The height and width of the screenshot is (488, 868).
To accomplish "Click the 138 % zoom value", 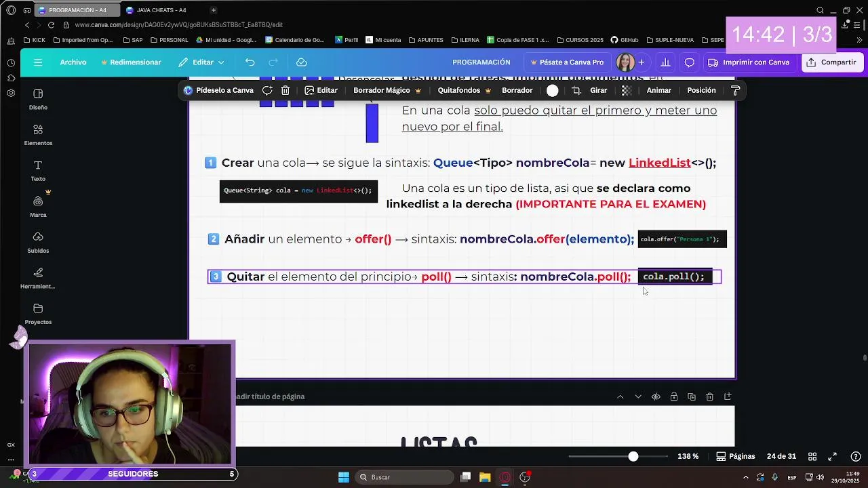I will [688, 457].
